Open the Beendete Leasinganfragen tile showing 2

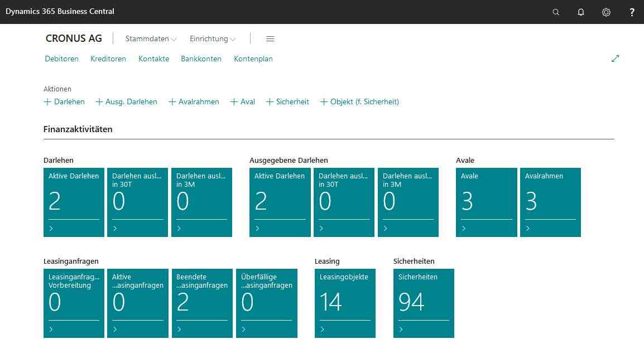202,303
